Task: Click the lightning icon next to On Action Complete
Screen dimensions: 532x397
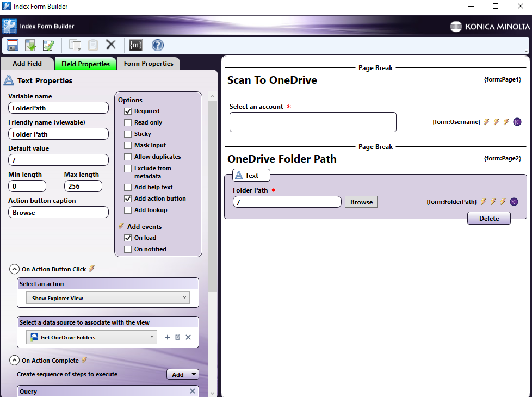Action: pyautogui.click(x=84, y=360)
